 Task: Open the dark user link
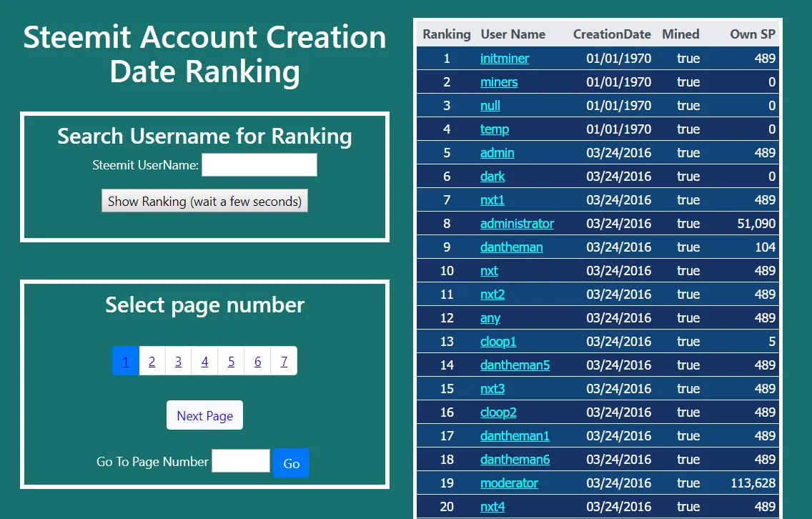(x=492, y=177)
